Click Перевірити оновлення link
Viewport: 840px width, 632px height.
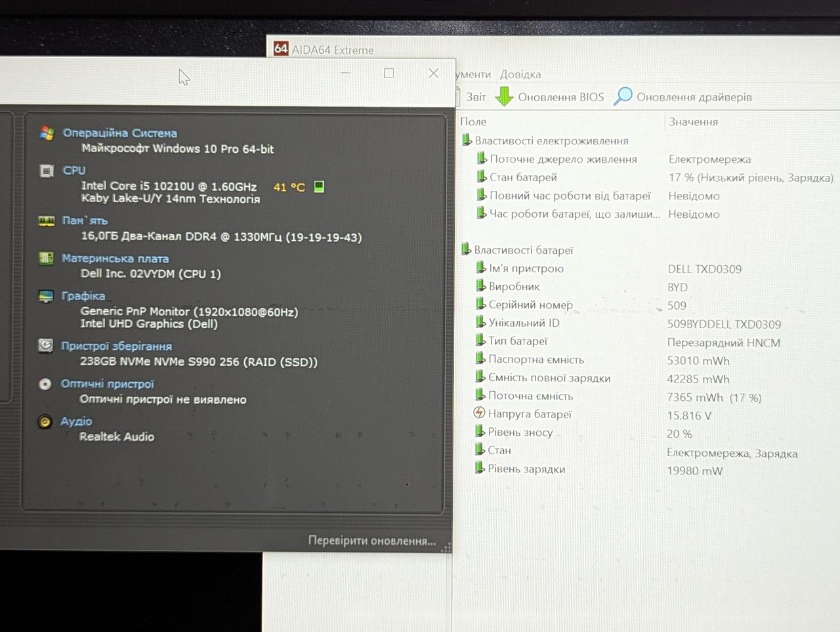(372, 541)
